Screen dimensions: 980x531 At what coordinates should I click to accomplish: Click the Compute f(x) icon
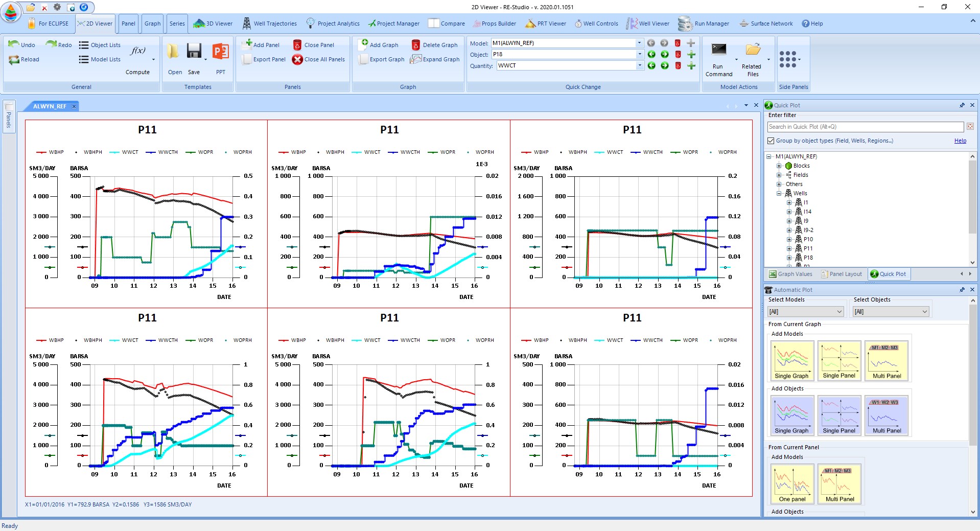point(138,51)
